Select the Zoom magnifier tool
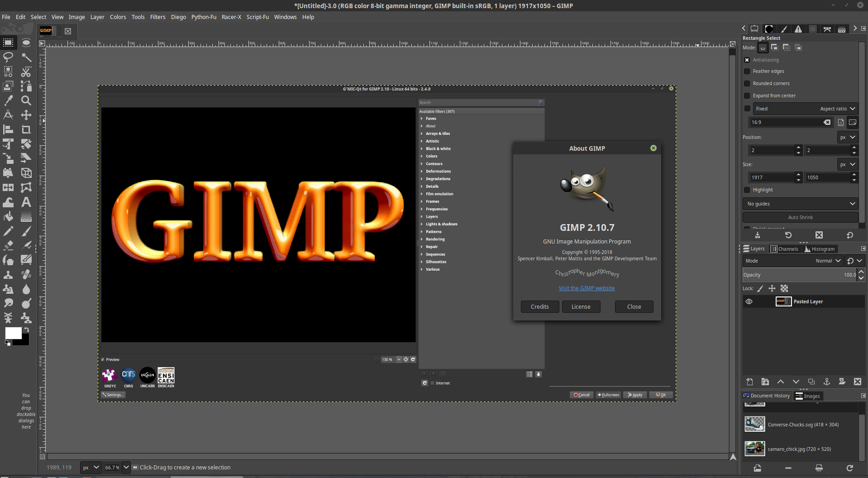The width and height of the screenshot is (868, 478). [x=26, y=100]
